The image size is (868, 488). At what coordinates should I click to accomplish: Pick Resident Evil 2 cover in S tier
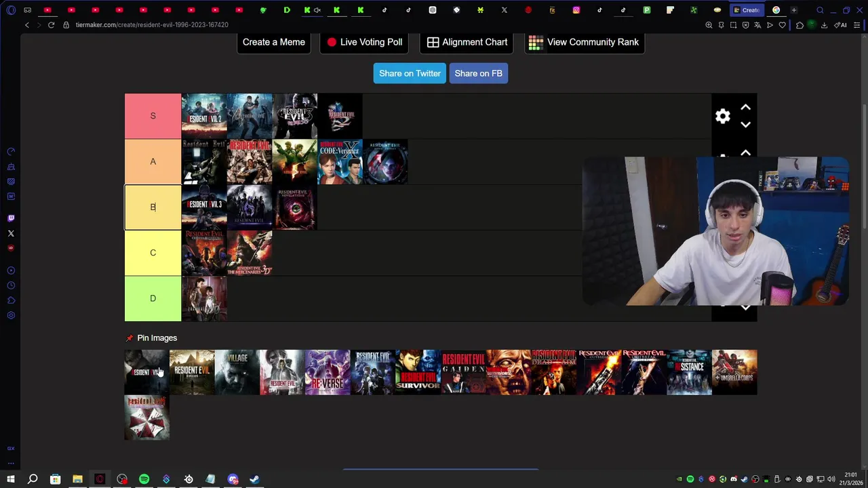pyautogui.click(x=204, y=116)
